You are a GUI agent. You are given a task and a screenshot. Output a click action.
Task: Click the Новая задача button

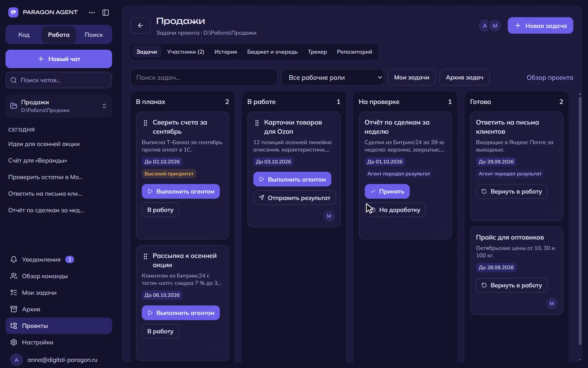540,25
